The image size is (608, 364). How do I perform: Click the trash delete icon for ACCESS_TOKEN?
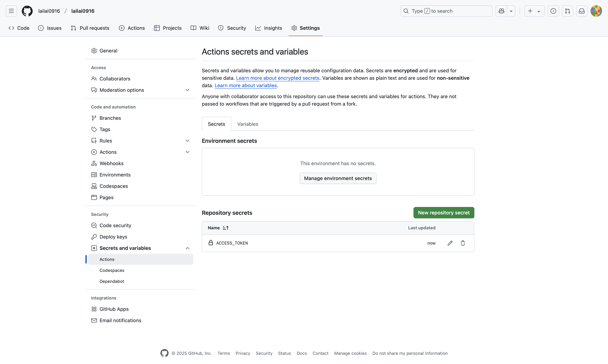(463, 243)
